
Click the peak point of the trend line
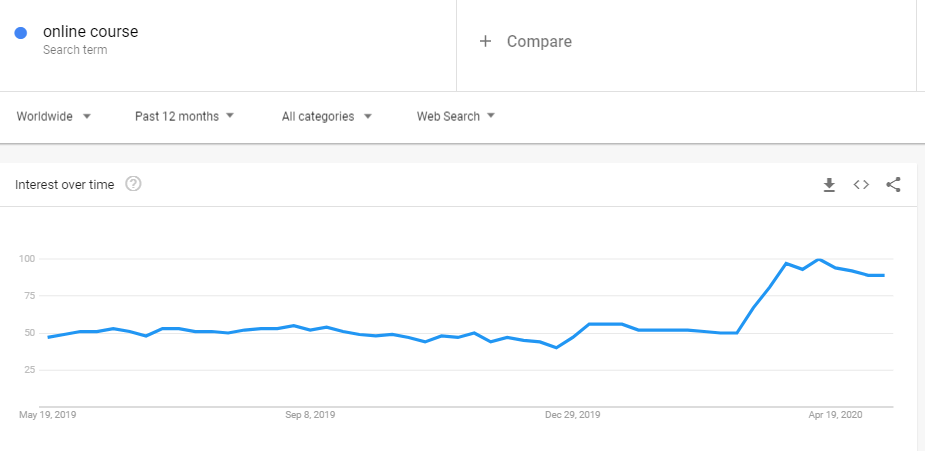pos(819,260)
